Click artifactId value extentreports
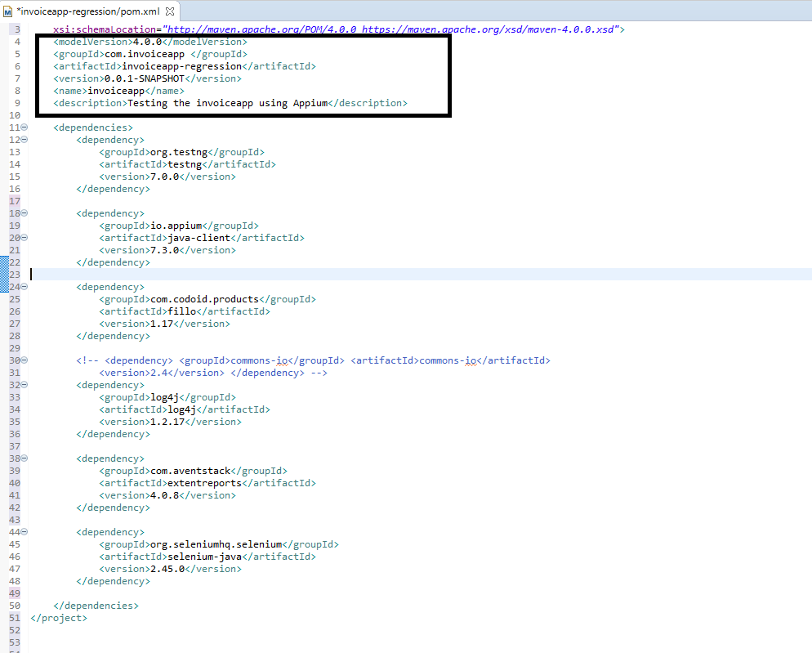The height and width of the screenshot is (653, 812). click(204, 483)
